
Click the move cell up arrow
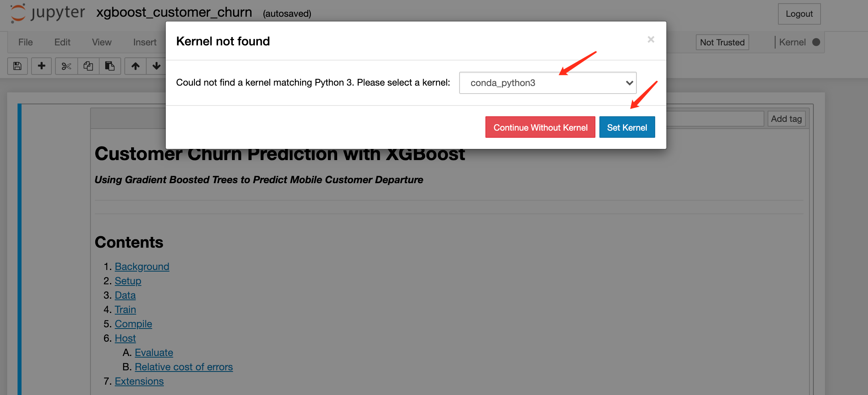tap(136, 66)
